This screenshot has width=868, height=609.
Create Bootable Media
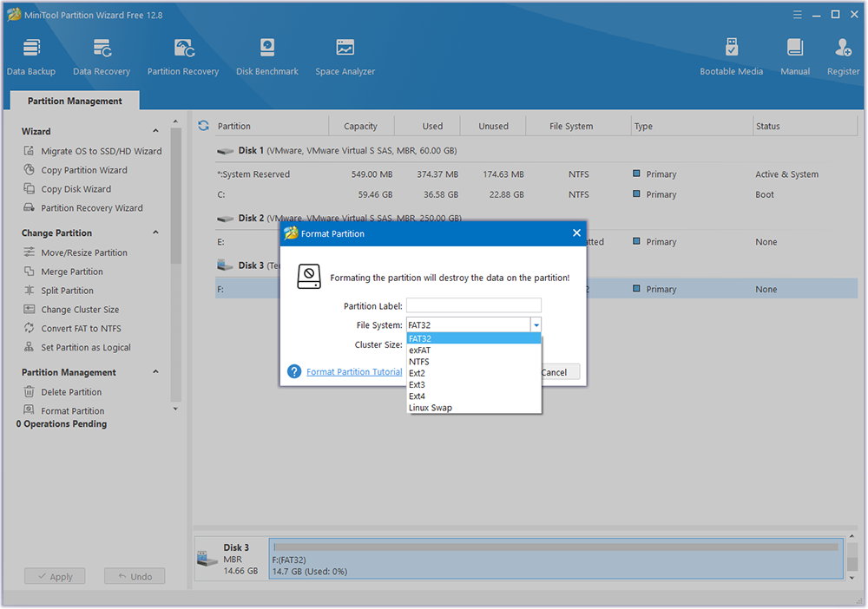731,57
